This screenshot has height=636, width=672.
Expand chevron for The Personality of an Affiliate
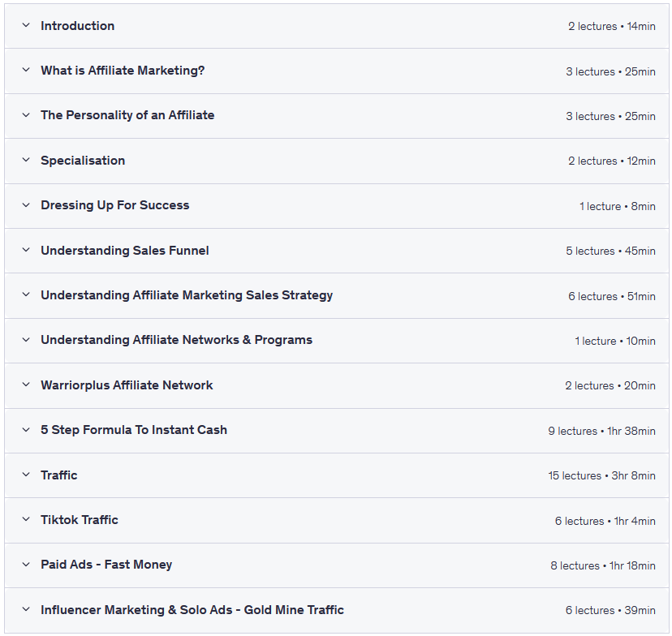pyautogui.click(x=26, y=115)
